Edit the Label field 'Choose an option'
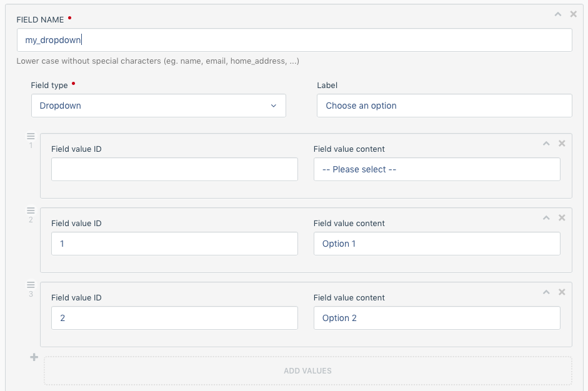Image resolution: width=588 pixels, height=391 pixels. (x=444, y=106)
